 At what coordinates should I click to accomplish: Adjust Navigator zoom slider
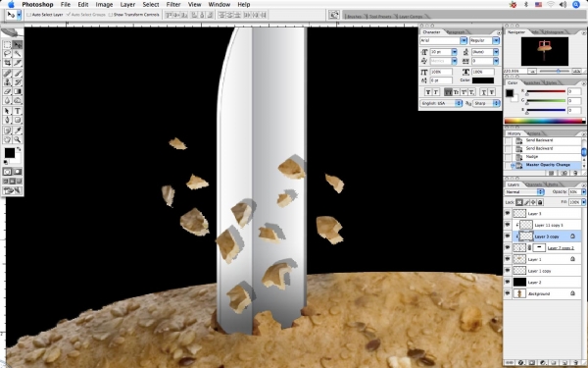tap(558, 71)
